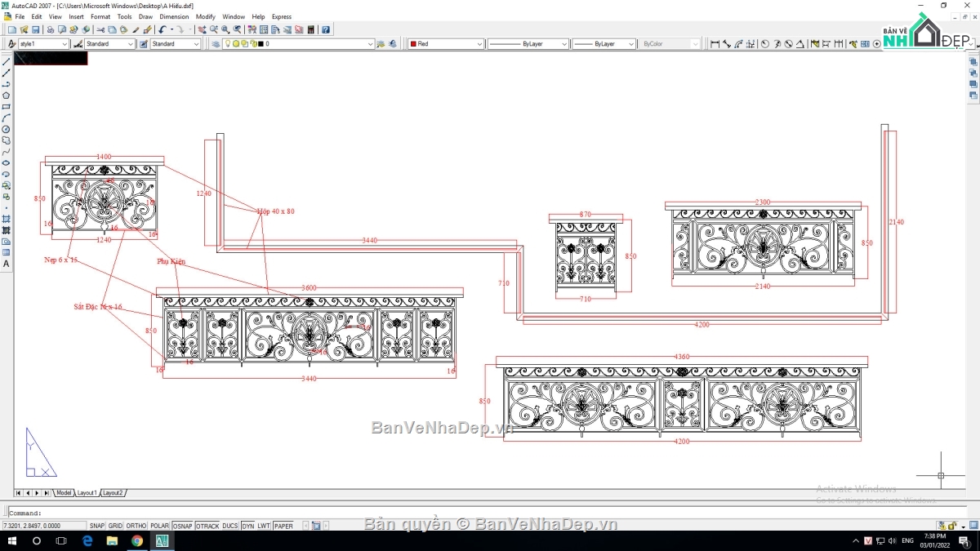Image resolution: width=980 pixels, height=551 pixels.
Task: Select the Linear Dimension tool icon
Action: (x=715, y=44)
